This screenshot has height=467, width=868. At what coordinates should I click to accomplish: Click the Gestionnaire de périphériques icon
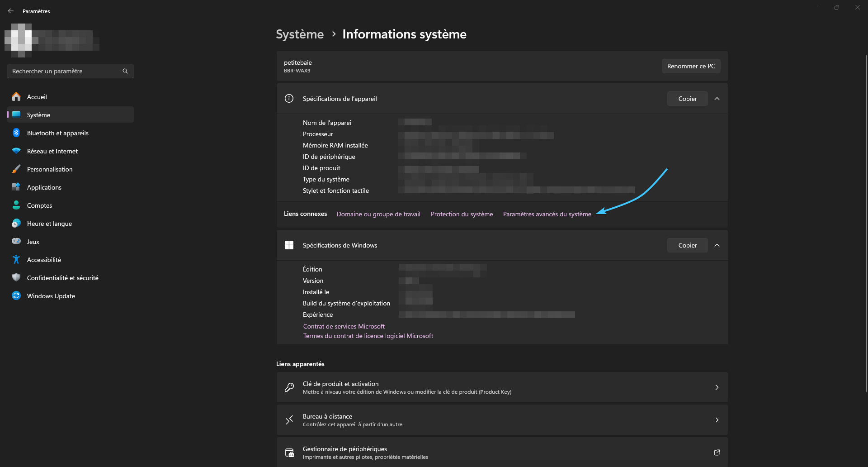pos(289,453)
